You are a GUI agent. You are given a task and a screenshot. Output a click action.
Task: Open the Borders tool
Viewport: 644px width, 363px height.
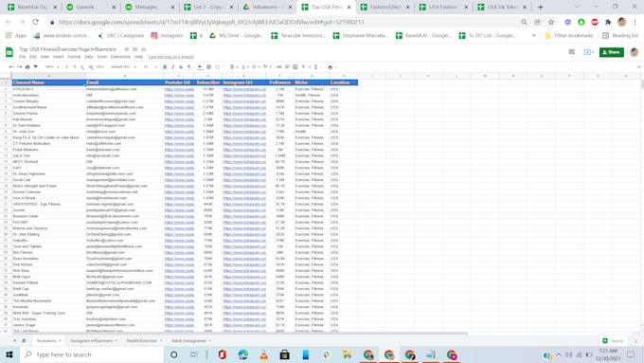(x=208, y=66)
